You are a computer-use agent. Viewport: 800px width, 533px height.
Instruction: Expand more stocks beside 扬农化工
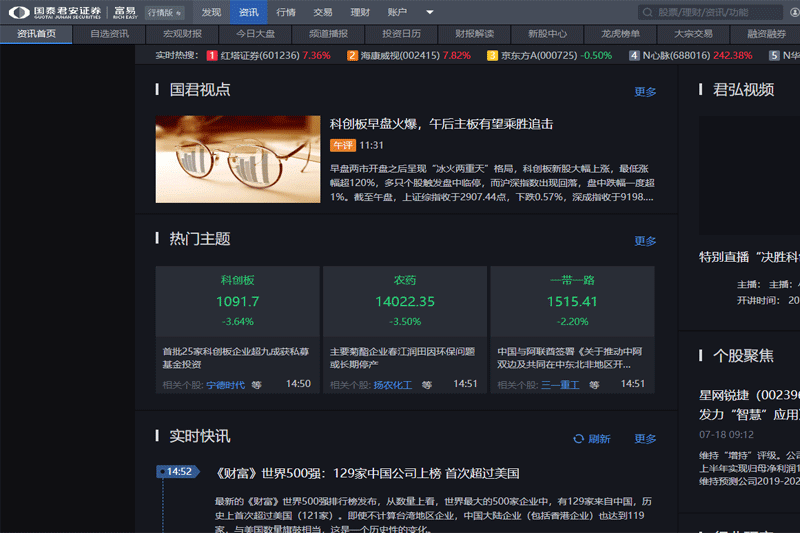427,385
